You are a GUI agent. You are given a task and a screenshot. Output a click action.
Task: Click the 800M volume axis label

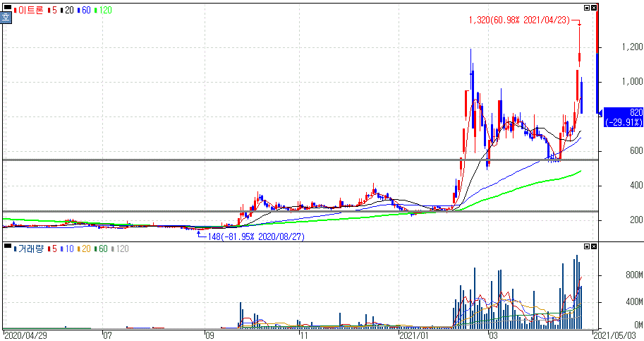[634, 275]
